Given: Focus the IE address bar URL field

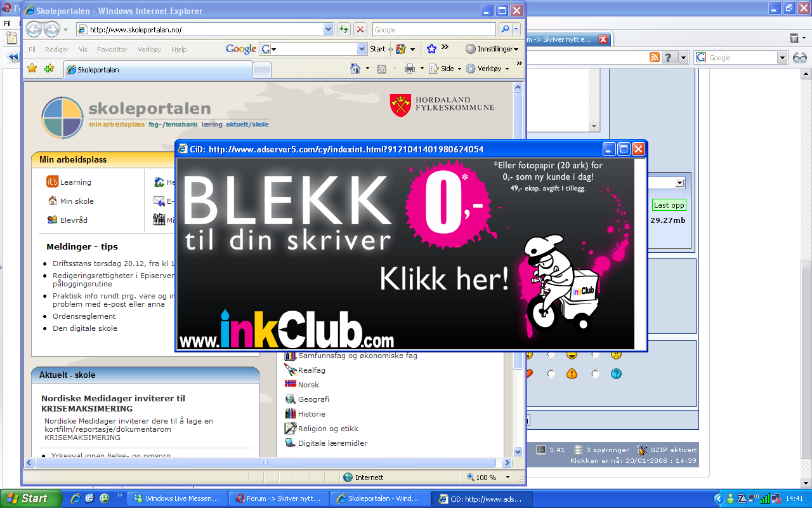Looking at the screenshot, I should (204, 29).
